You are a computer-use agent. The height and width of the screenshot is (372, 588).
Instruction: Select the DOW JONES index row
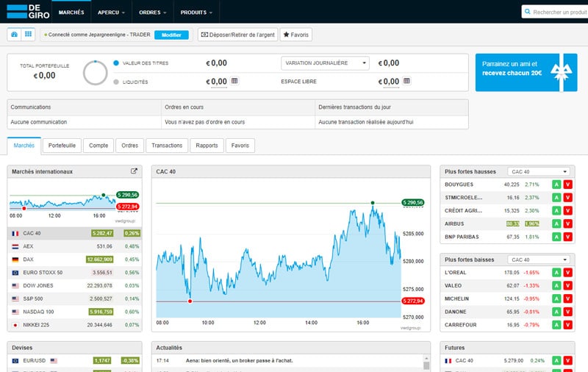click(x=75, y=286)
